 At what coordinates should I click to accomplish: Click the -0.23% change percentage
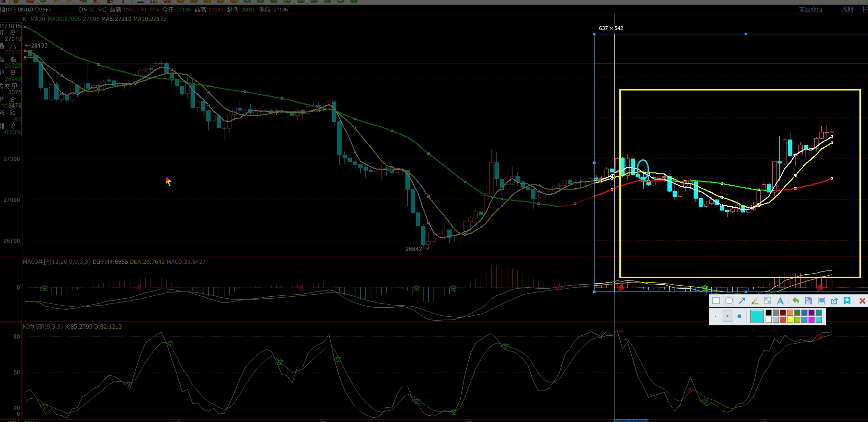tap(12, 132)
